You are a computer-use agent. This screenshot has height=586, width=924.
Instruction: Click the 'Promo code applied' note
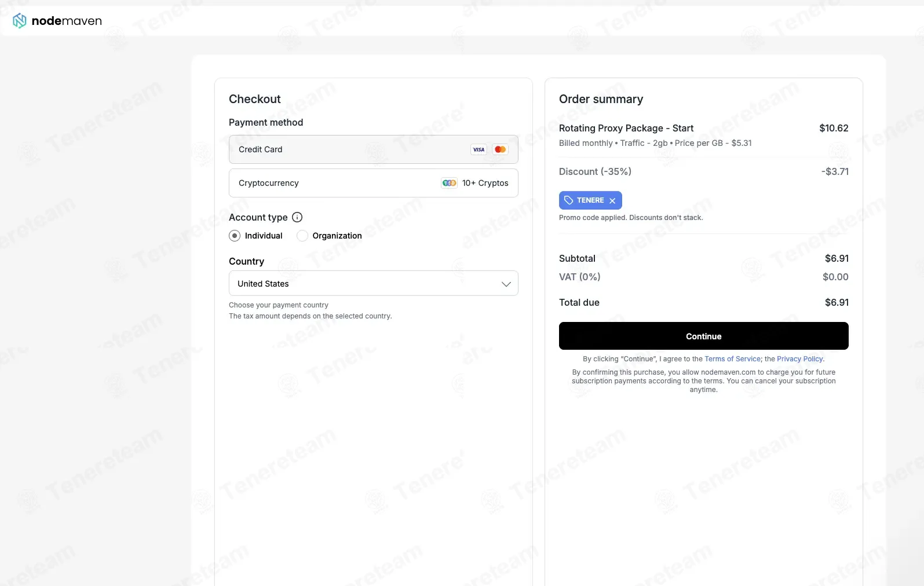(x=631, y=218)
